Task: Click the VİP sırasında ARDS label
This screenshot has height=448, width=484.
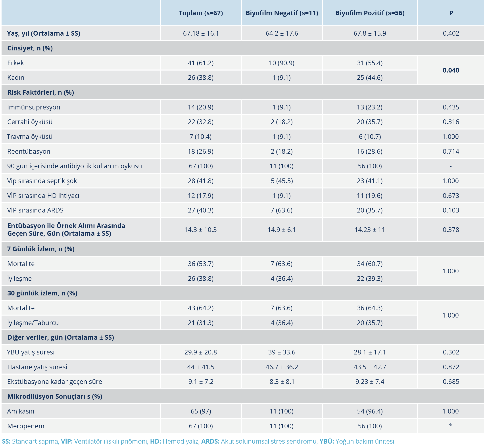Action: (35, 210)
